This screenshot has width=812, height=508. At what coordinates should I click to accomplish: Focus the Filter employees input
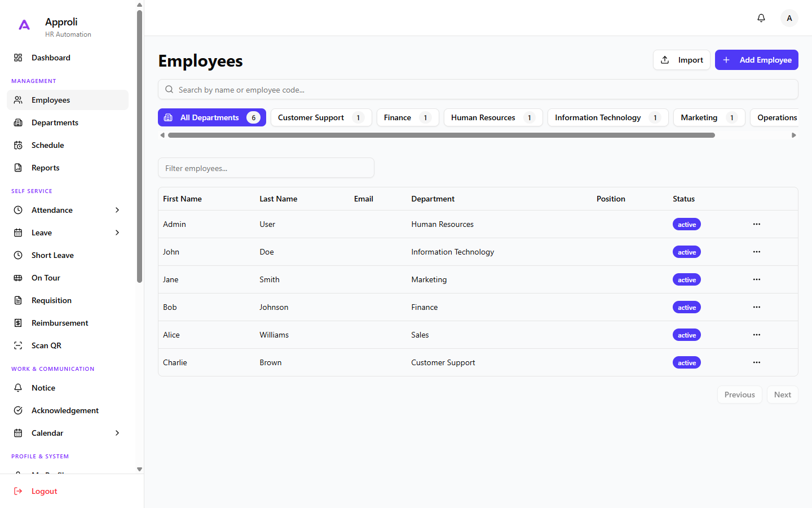[x=266, y=168]
